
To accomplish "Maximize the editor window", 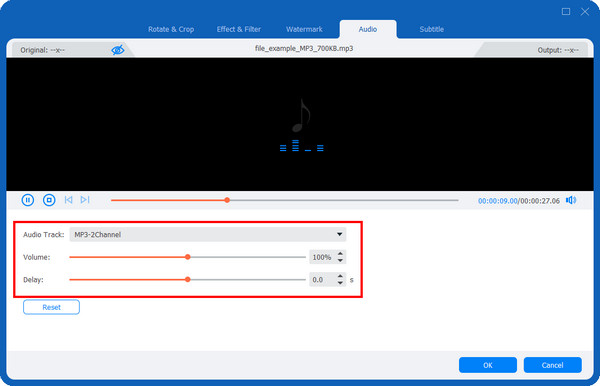I will pos(566,11).
